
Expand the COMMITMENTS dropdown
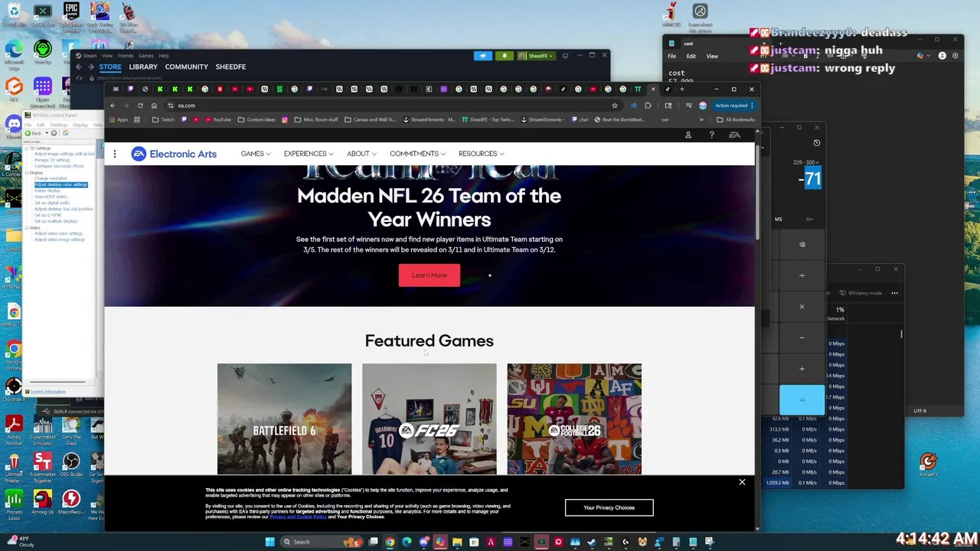coord(418,154)
